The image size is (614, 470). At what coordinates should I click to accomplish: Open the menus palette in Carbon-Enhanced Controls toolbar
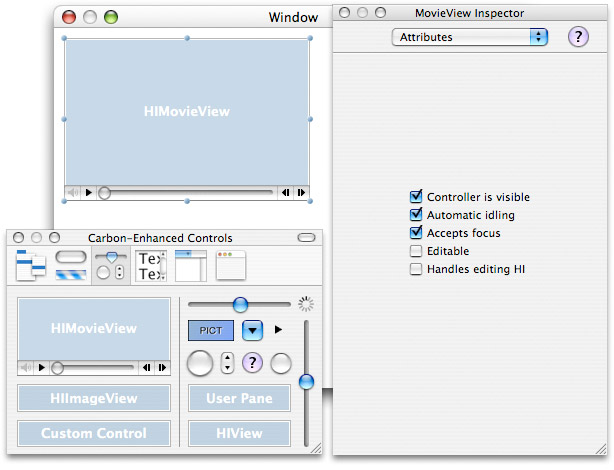point(31,267)
